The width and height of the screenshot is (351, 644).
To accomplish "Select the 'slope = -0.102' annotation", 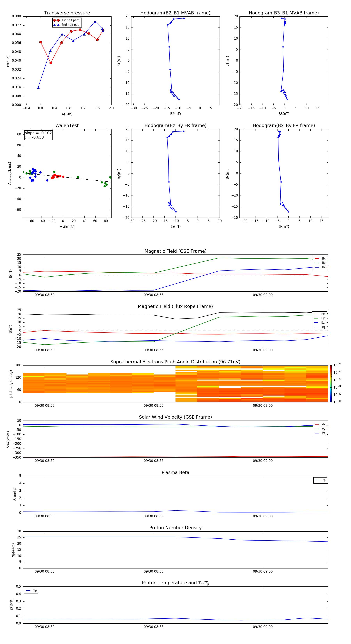I will click(x=38, y=133).
